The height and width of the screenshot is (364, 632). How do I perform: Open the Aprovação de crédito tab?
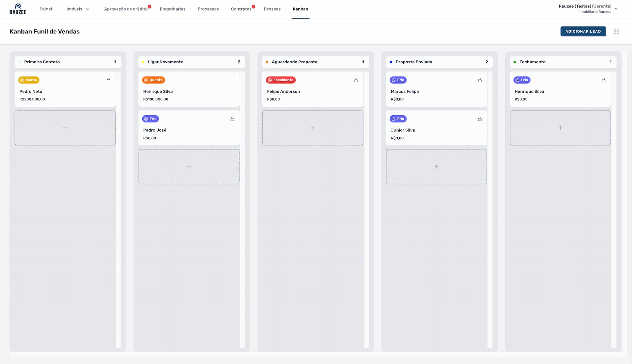tap(126, 9)
